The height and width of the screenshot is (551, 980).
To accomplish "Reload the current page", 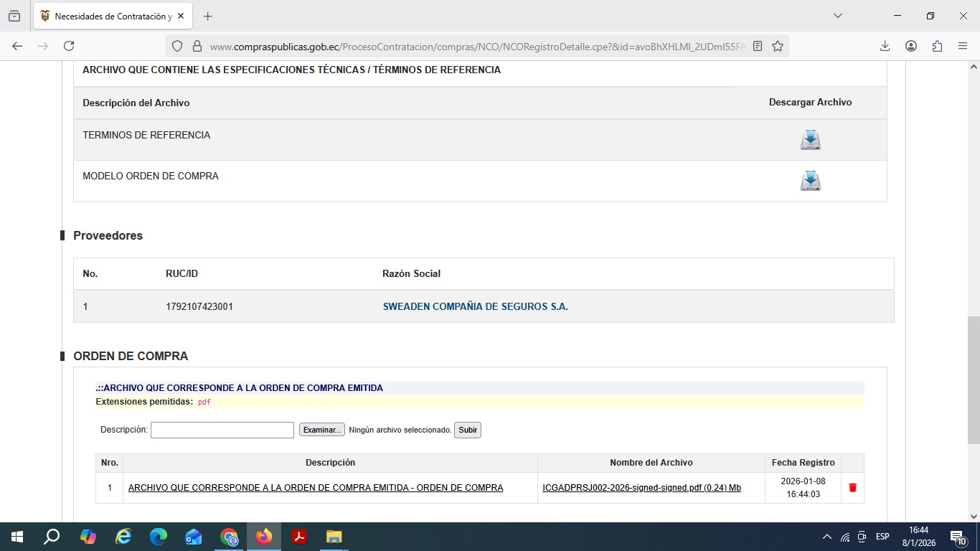I will click(69, 46).
